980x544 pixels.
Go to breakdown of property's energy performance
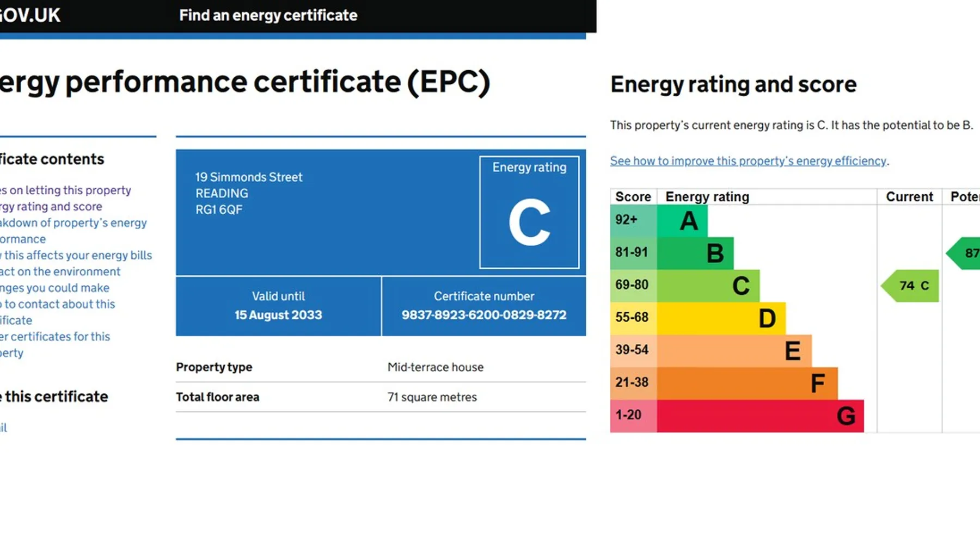coord(73,223)
